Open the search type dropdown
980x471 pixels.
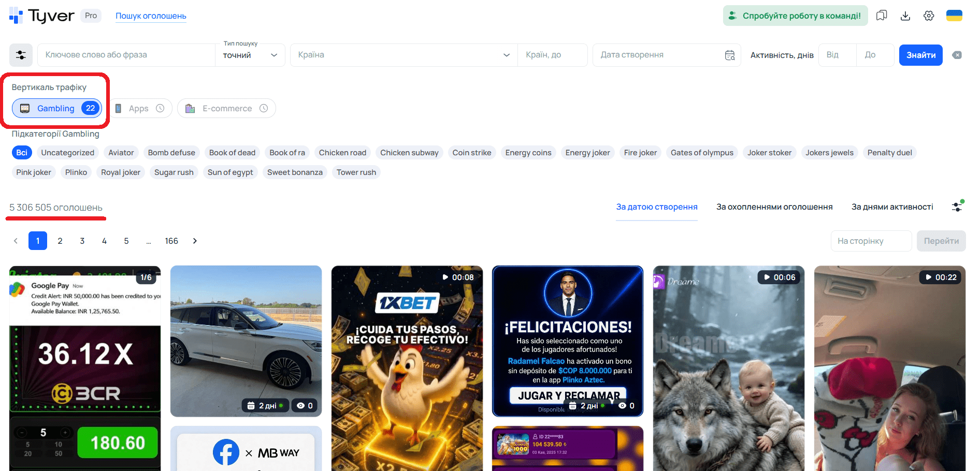tap(250, 55)
